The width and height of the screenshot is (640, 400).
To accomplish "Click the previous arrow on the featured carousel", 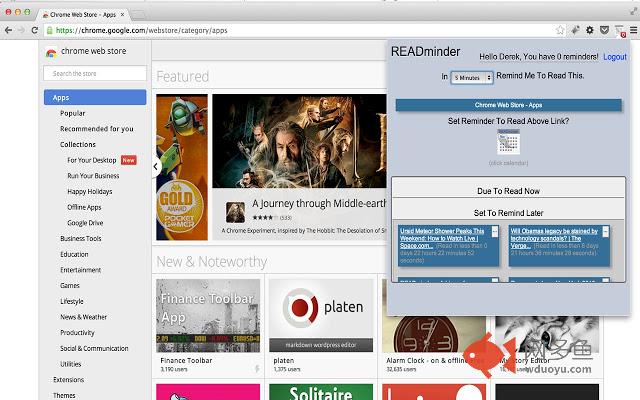I will (x=156, y=167).
